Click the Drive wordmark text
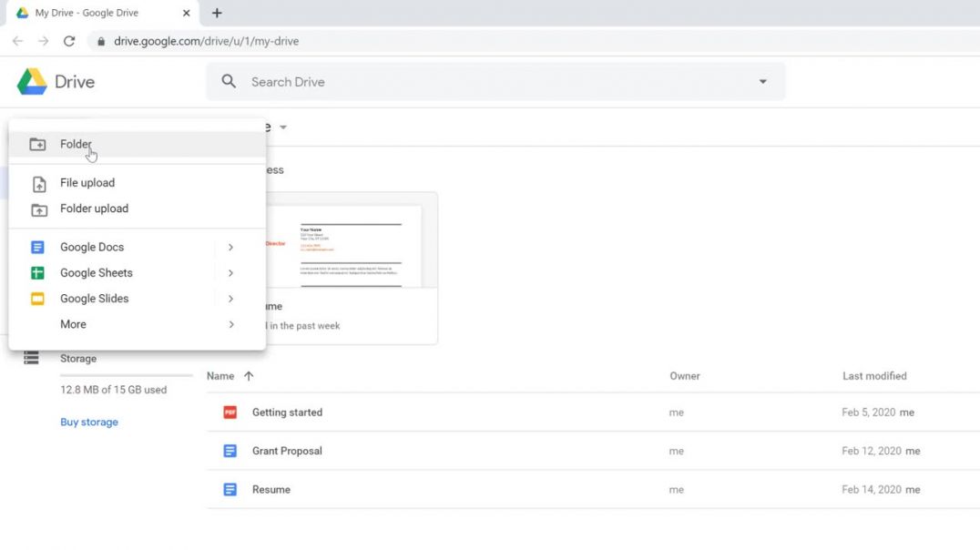 pyautogui.click(x=75, y=82)
